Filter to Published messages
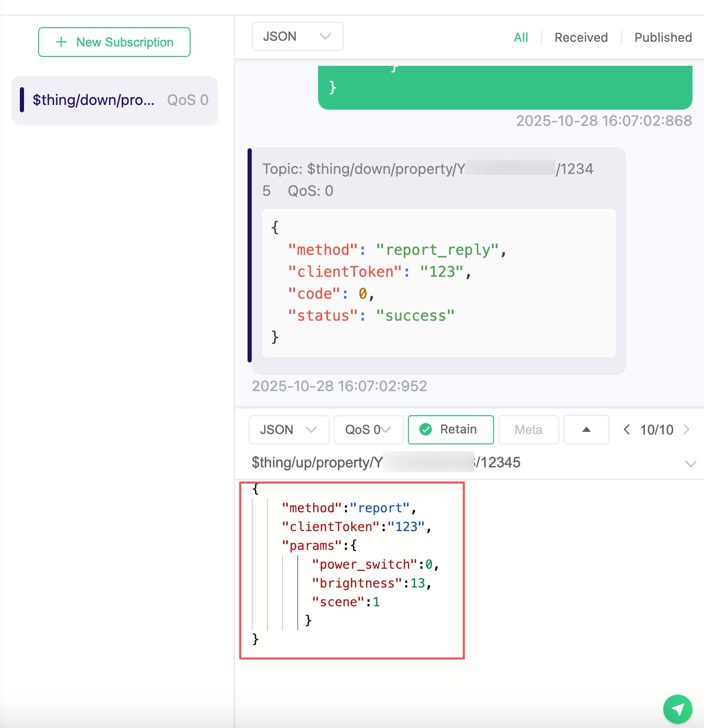Screen dimensions: 704x728 coord(663,38)
